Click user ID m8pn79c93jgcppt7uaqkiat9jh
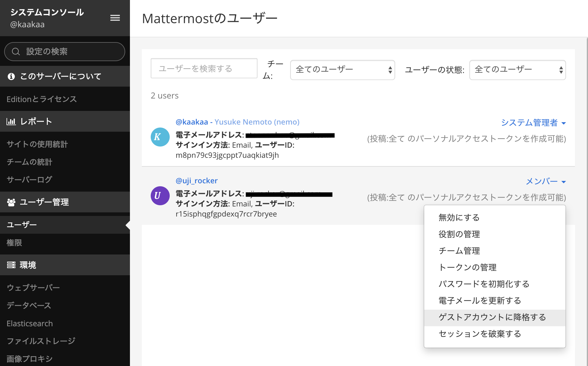The width and height of the screenshot is (588, 366). tap(227, 155)
